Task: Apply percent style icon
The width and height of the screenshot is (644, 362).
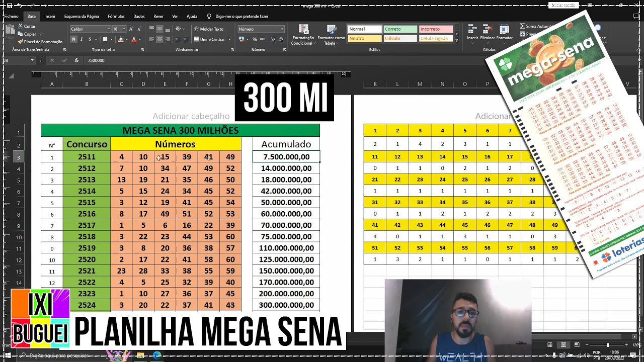Action: 255,39
